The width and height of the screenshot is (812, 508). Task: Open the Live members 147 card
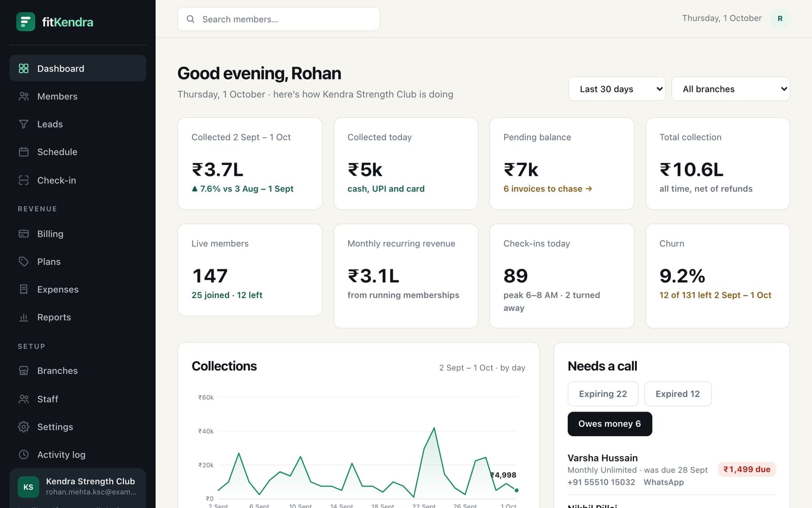click(x=250, y=270)
